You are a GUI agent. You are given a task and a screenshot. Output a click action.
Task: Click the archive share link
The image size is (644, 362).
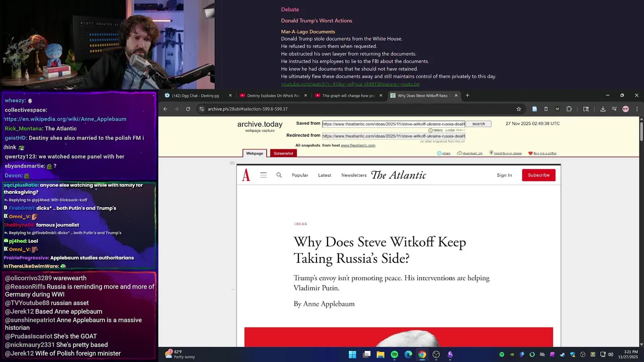[x=444, y=153]
